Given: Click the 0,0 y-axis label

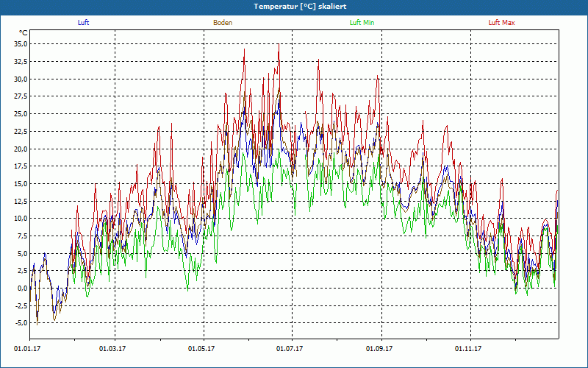Looking at the screenshot, I should [22, 289].
